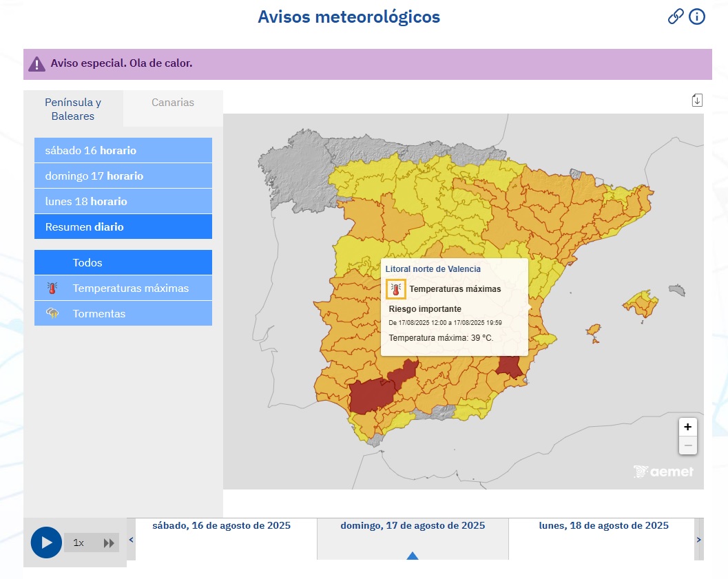Enable the Tormentas filter
The width and height of the screenshot is (728, 579).
pyautogui.click(x=123, y=313)
